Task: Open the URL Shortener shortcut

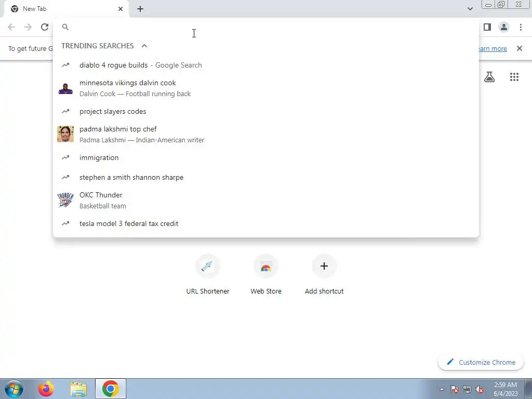Action: 208,274
